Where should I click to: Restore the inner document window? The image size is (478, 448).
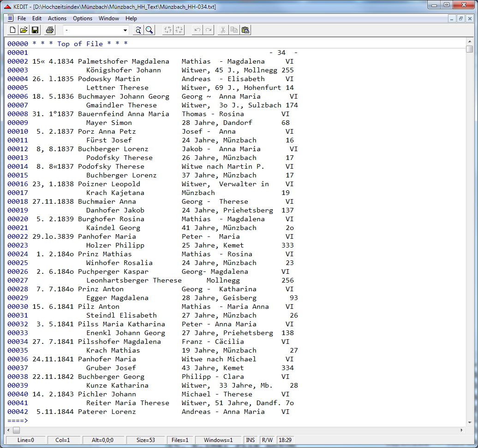[461, 18]
